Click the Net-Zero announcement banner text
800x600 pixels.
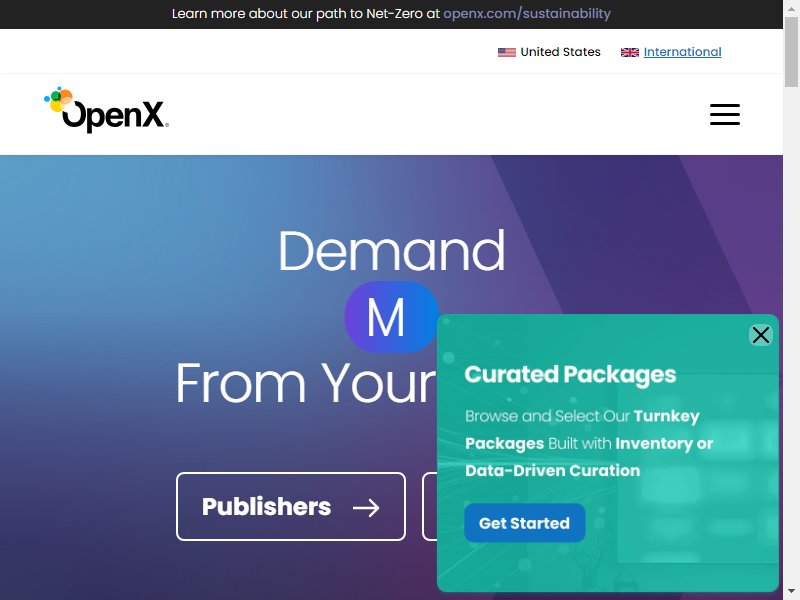point(391,14)
